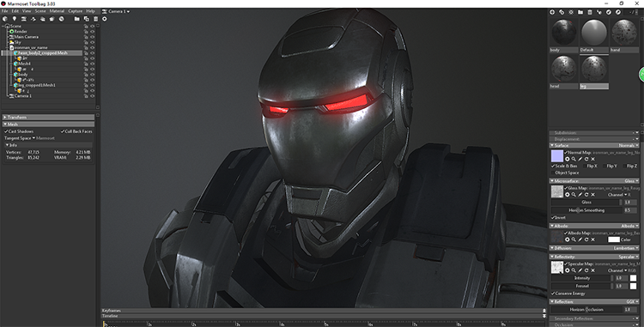Reload the Specular Map texture
The height and width of the screenshot is (327, 644).
pyautogui.click(x=586, y=270)
